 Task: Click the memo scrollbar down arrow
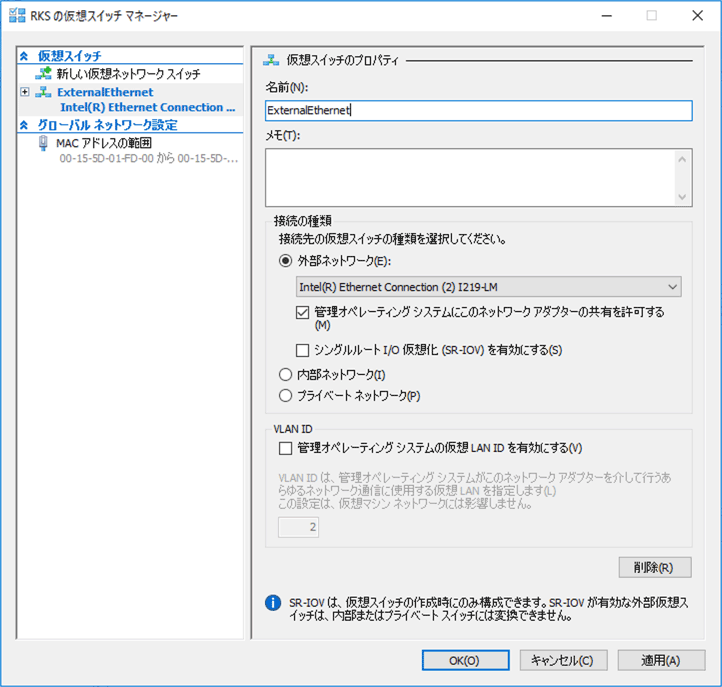pos(682,197)
